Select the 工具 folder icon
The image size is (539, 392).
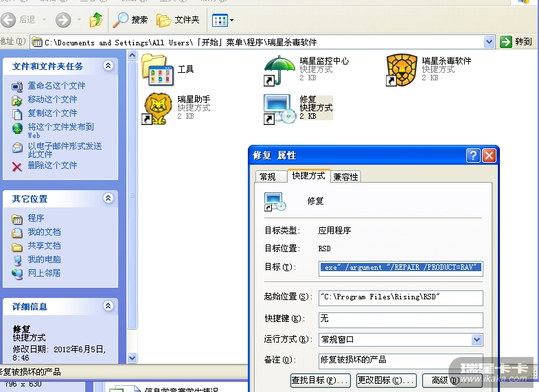157,70
